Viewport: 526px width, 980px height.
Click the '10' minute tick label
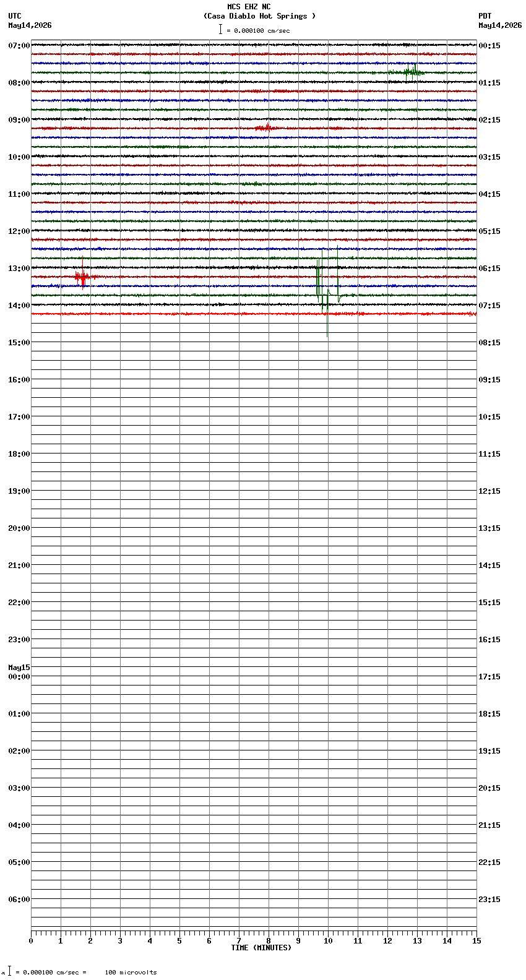coord(328,941)
